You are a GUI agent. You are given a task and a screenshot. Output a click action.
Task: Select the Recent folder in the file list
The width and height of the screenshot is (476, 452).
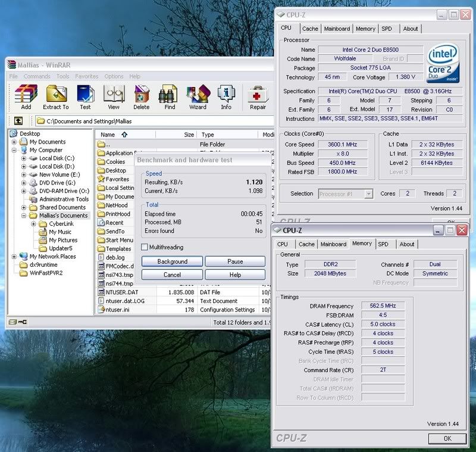coord(111,223)
